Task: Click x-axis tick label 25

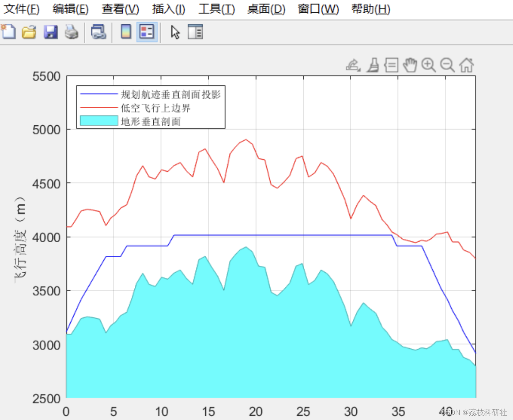Action: pyautogui.click(x=303, y=412)
